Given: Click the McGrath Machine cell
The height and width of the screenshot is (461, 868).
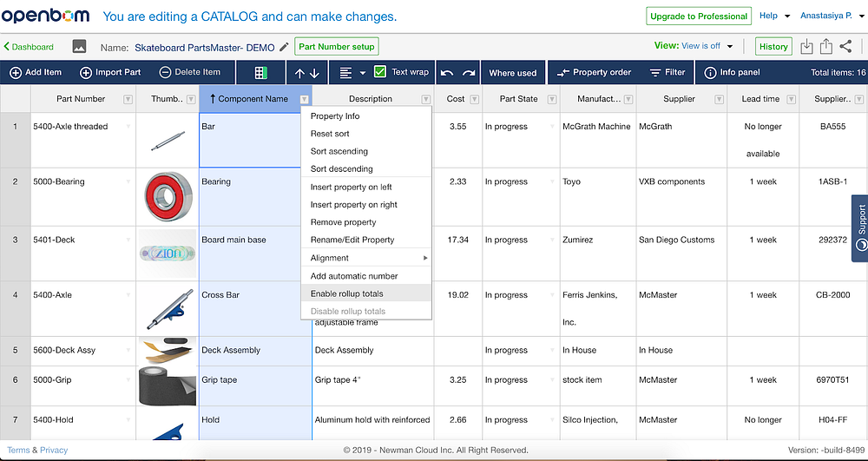Looking at the screenshot, I should tap(598, 141).
